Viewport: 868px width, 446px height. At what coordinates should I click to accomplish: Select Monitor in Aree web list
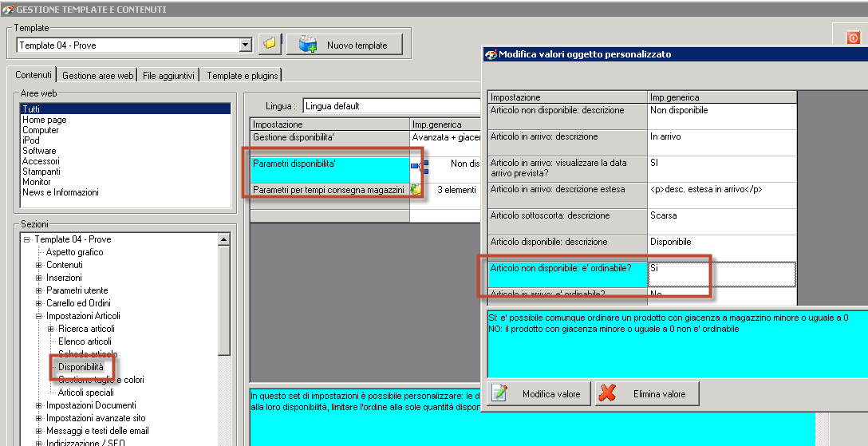pyautogui.click(x=37, y=181)
